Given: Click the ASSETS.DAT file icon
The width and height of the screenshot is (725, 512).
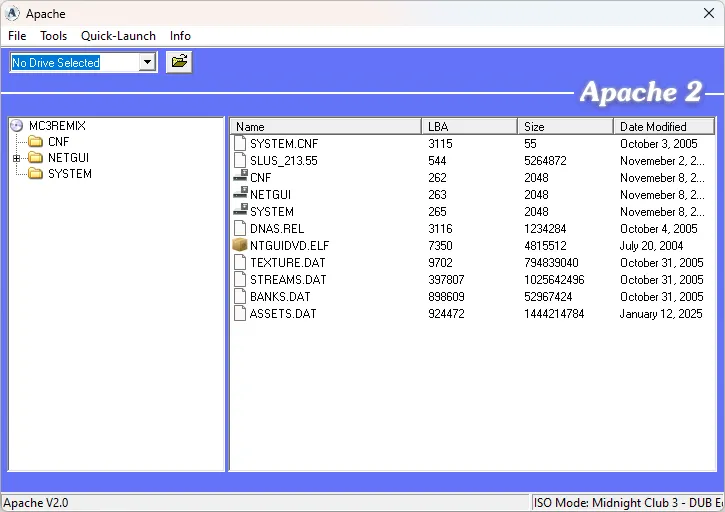Looking at the screenshot, I should (240, 314).
